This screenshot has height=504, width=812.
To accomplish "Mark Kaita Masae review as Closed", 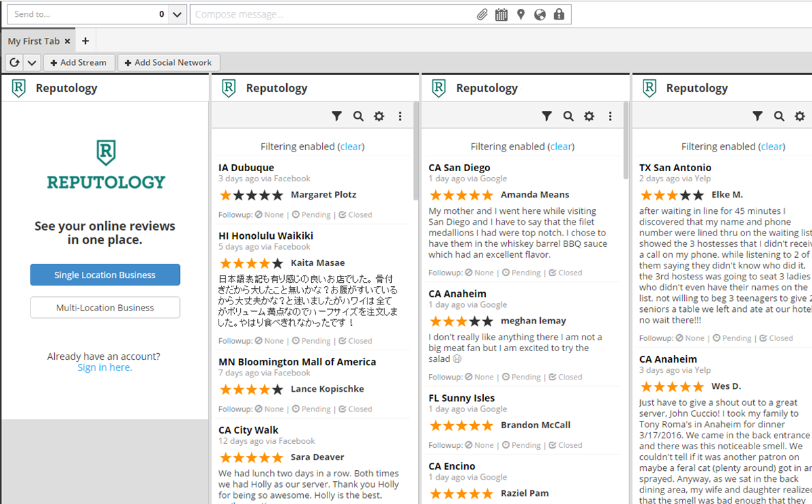I will pyautogui.click(x=355, y=341).
